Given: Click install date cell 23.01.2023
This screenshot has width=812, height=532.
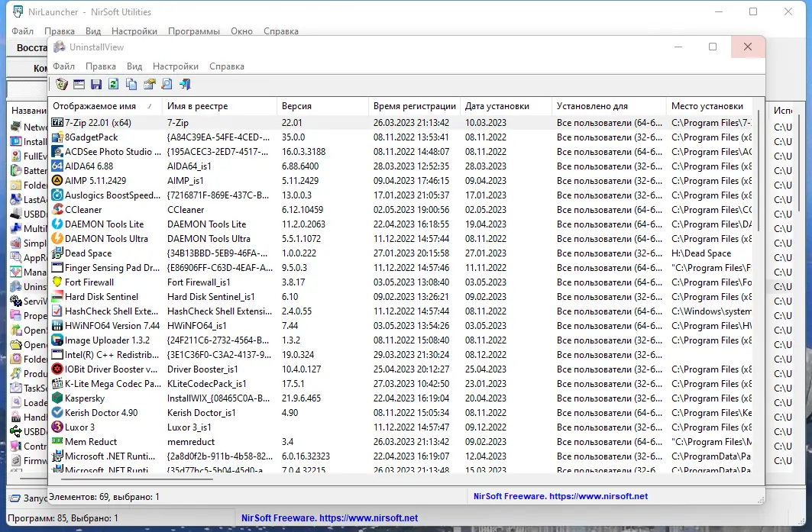Looking at the screenshot, I should [x=486, y=383].
